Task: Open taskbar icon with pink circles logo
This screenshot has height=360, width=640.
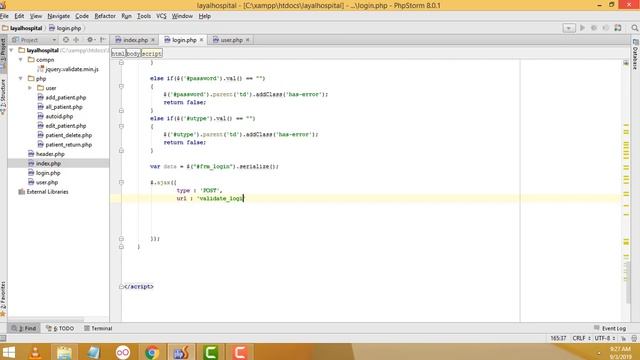Action: (x=123, y=352)
